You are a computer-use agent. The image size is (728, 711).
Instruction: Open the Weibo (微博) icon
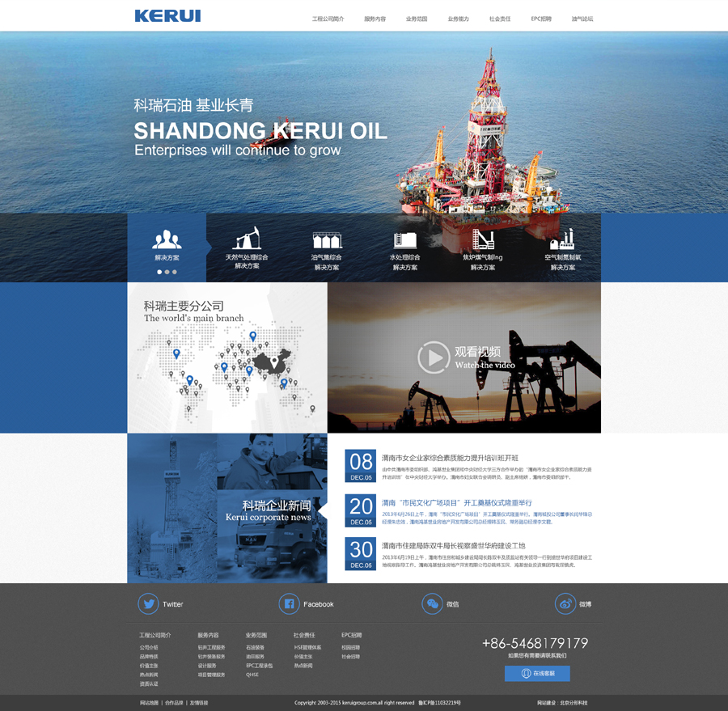(565, 603)
